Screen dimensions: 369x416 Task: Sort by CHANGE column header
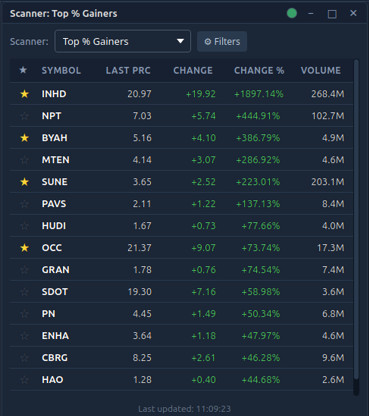pyautogui.click(x=193, y=71)
